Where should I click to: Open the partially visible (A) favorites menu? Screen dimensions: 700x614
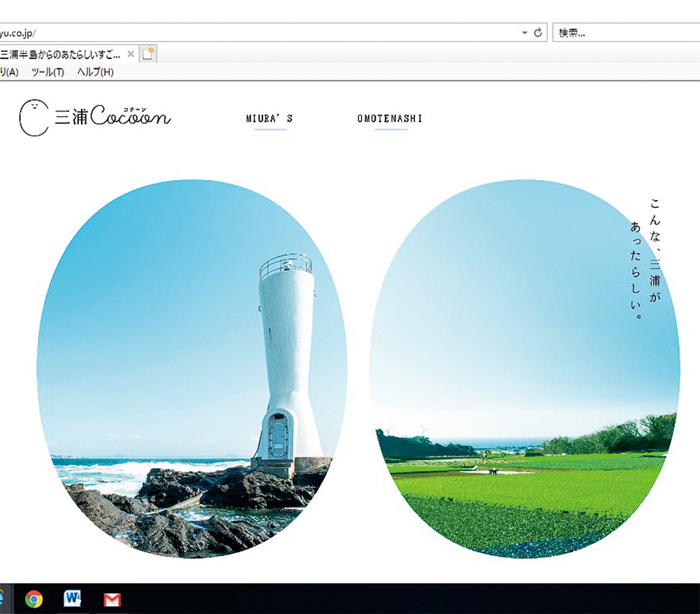pyautogui.click(x=9, y=72)
